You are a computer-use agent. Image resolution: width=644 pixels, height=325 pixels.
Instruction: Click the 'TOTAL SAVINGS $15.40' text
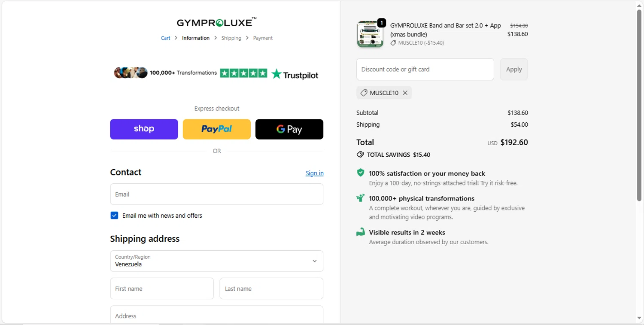tap(398, 155)
